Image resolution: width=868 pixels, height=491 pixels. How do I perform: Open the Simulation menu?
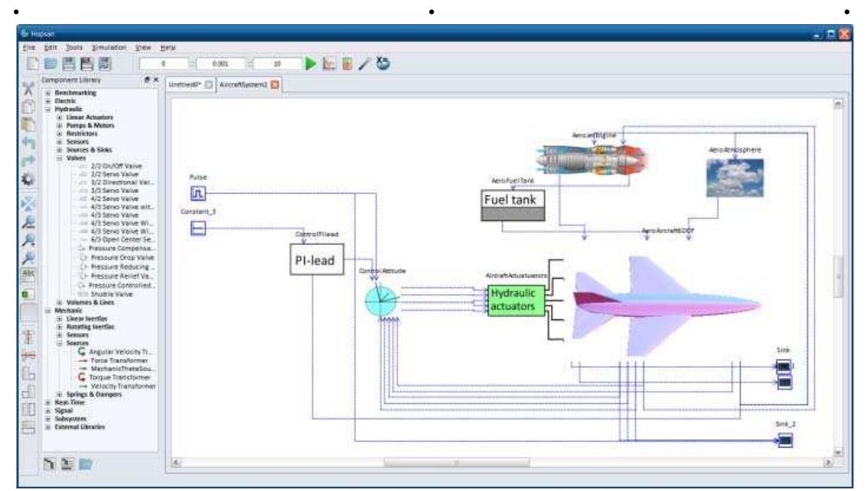[x=109, y=47]
